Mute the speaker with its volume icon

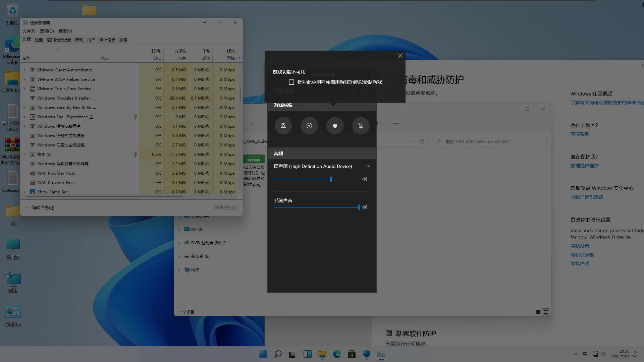point(365,179)
